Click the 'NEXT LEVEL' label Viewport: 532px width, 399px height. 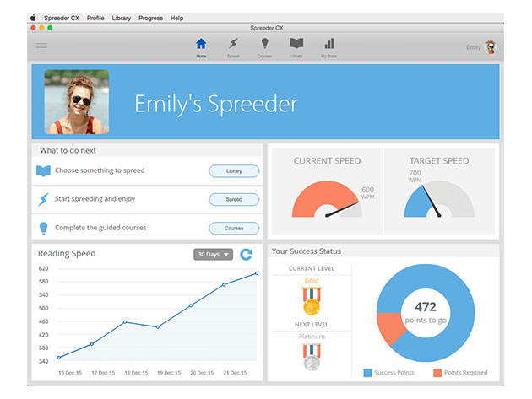312,325
